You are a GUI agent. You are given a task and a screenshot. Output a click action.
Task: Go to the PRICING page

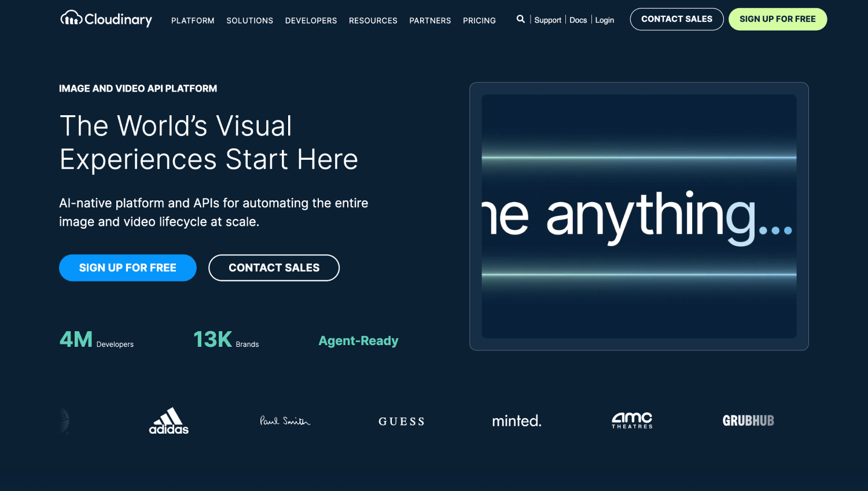[479, 20]
